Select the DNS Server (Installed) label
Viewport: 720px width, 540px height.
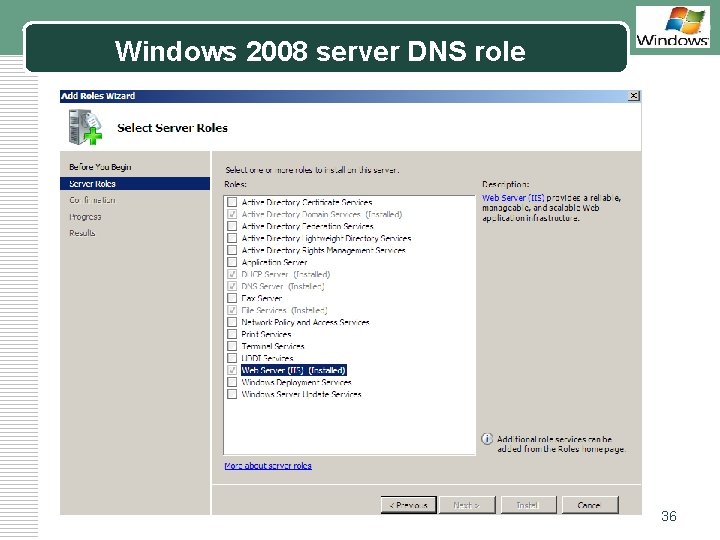pos(283,286)
